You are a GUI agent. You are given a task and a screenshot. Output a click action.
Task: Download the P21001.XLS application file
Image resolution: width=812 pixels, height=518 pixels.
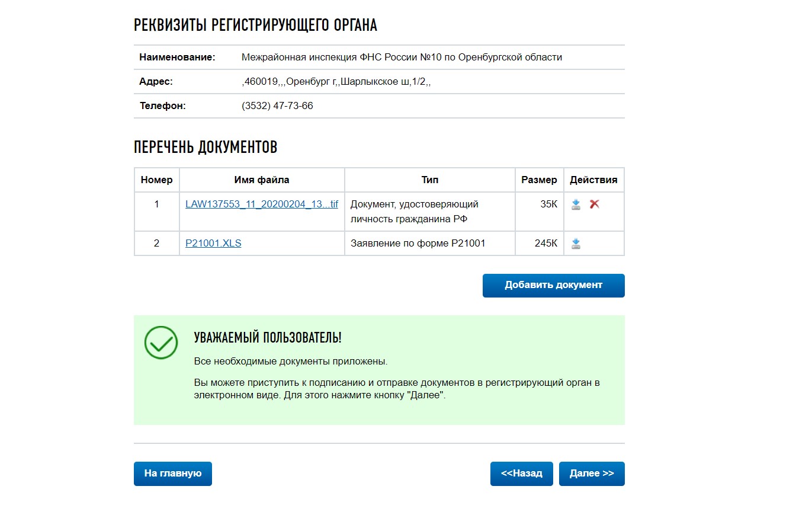[x=576, y=244]
